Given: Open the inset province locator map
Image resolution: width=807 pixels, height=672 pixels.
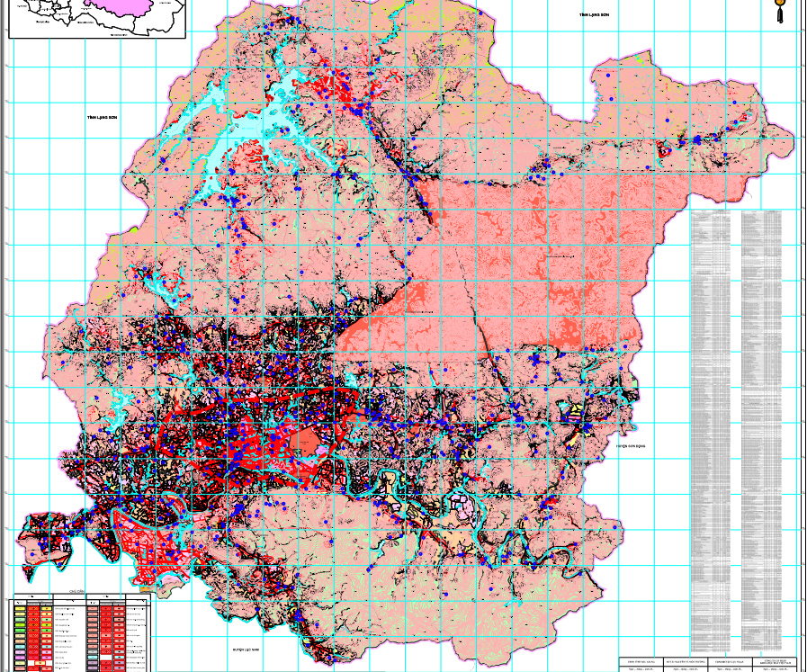Looking at the screenshot, I should click(x=97, y=19).
